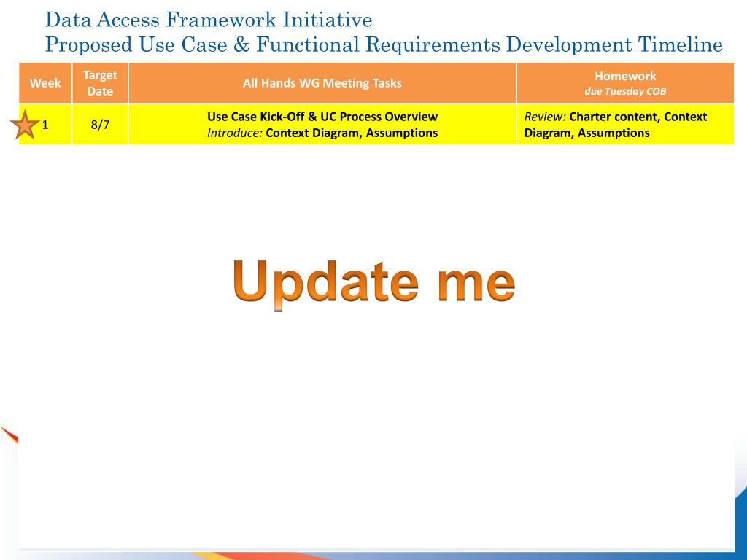Select the "8/7" target date cell
747x560 pixels.
pos(100,125)
